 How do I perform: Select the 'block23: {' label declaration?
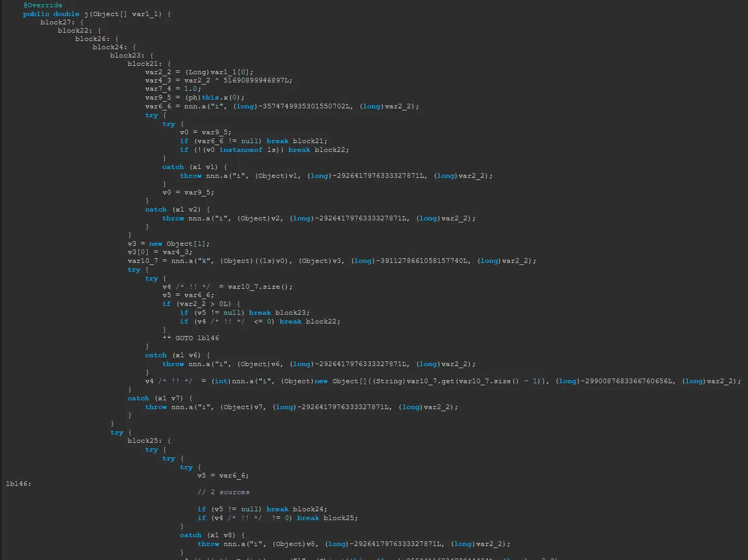coord(132,55)
